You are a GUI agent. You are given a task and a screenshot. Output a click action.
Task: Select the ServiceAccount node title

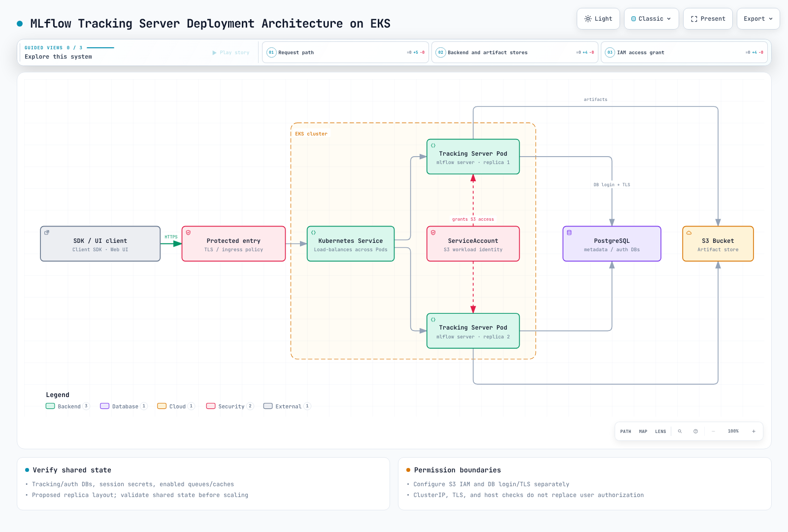(473, 241)
